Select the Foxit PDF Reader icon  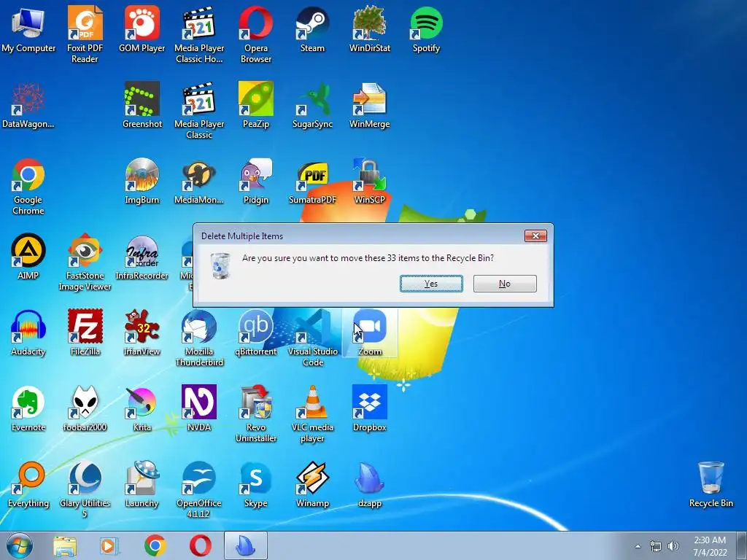coord(85,34)
